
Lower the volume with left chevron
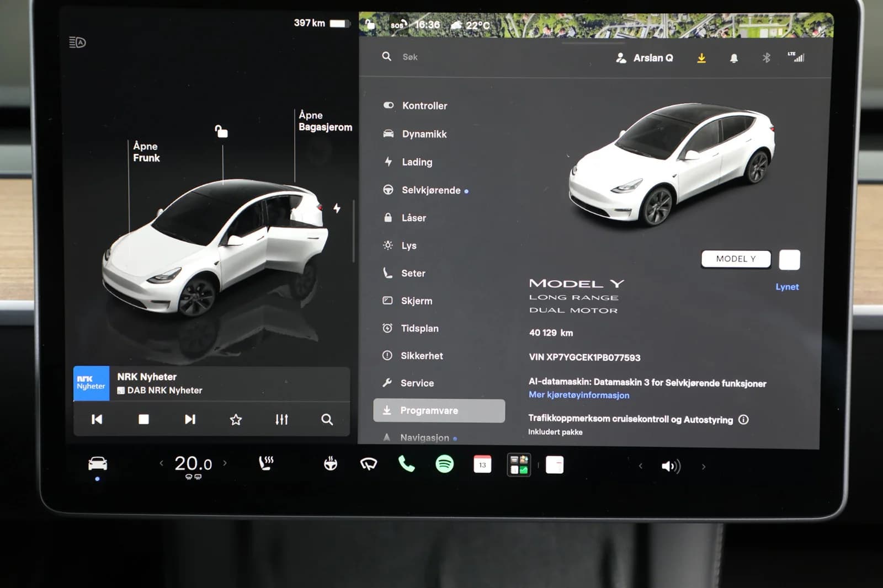640,466
